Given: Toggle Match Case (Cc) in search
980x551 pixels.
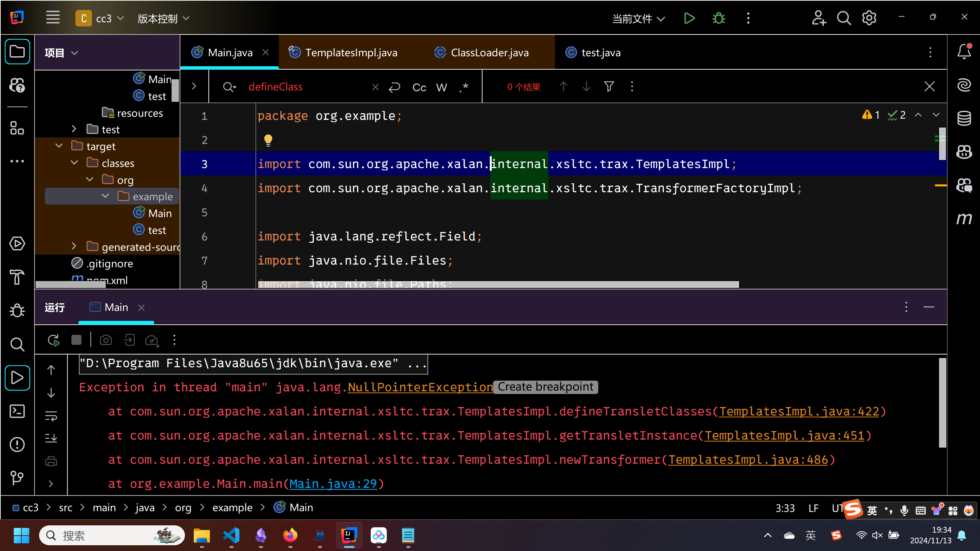Looking at the screenshot, I should [419, 88].
